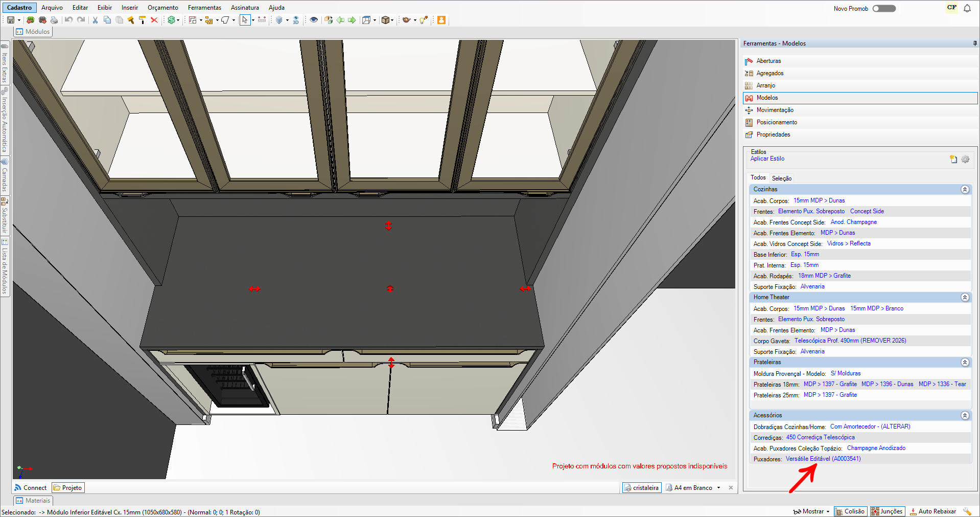Click the eye visibility icon in toolbar
The height and width of the screenshot is (517, 980).
click(x=314, y=20)
